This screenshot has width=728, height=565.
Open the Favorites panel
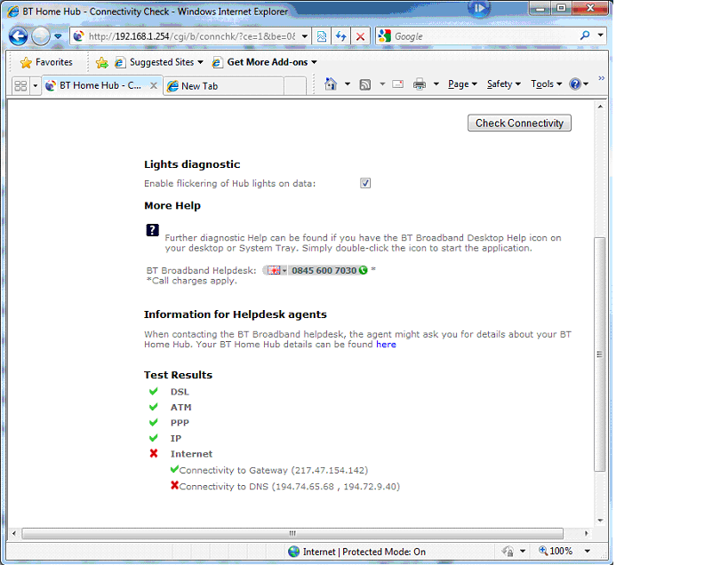pyautogui.click(x=46, y=62)
